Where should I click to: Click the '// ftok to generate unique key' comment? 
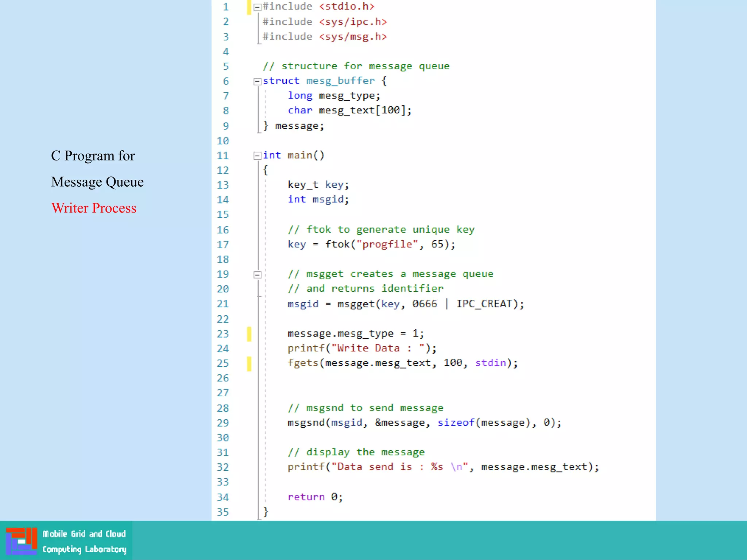381,230
